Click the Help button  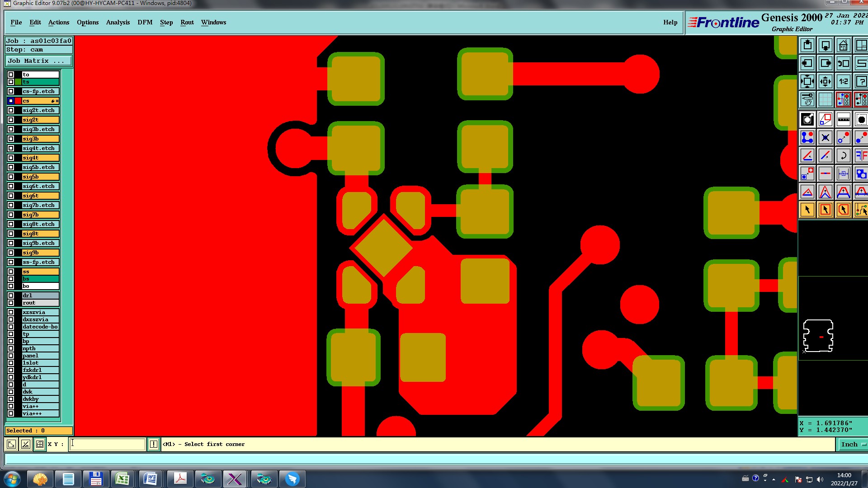tap(670, 23)
